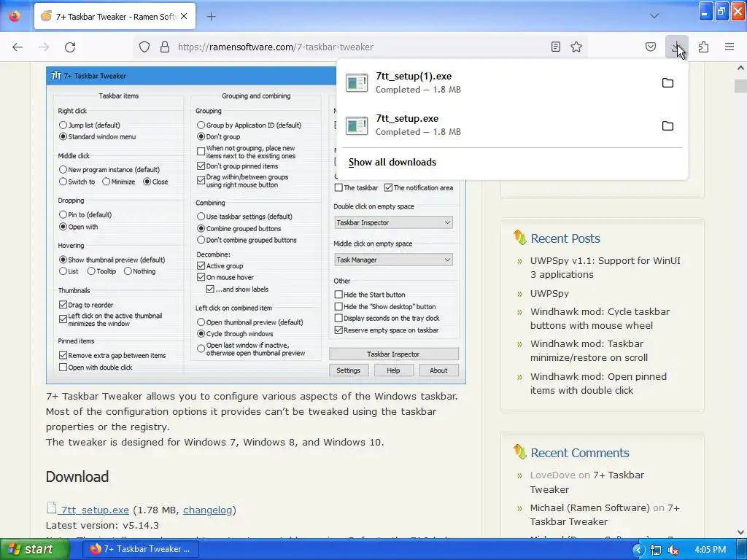Open Windhawk mod Open pinned items post
The image size is (747, 560).
[x=598, y=384]
